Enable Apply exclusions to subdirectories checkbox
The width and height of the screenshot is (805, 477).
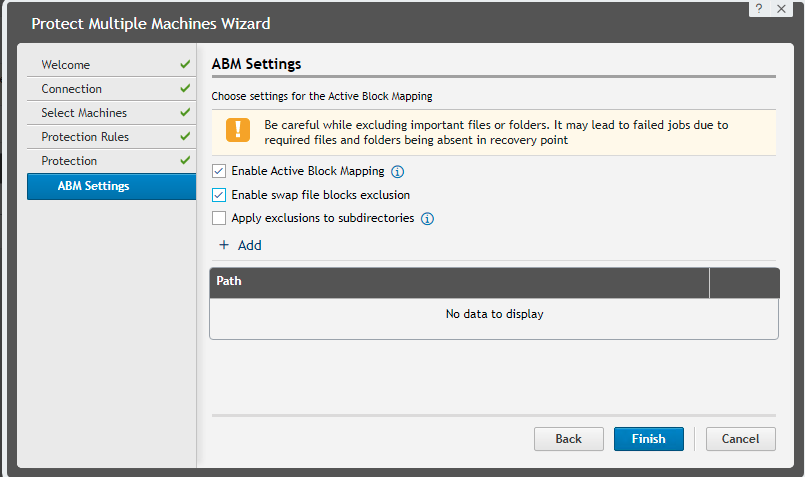pos(219,218)
